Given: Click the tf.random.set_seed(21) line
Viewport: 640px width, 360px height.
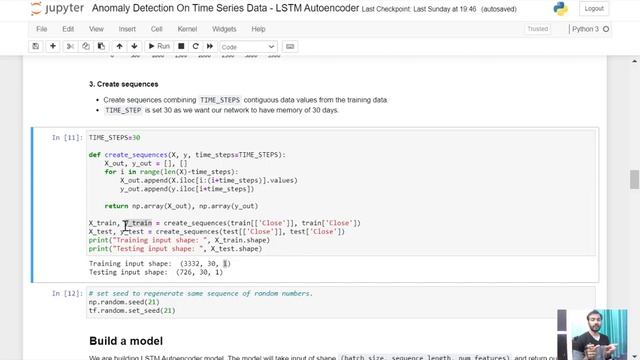Looking at the screenshot, I should coord(132,311).
